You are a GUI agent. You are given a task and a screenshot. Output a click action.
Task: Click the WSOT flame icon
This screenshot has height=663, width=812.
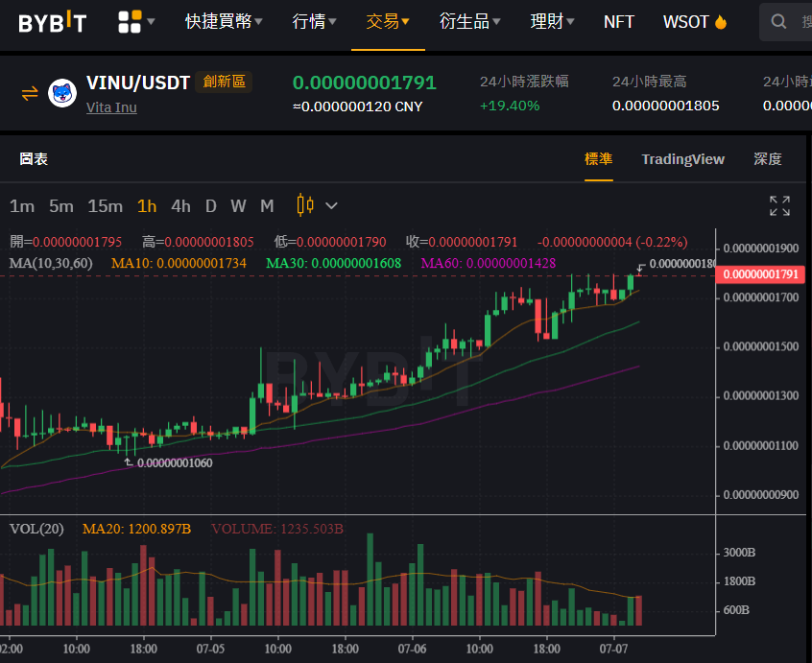pyautogui.click(x=721, y=22)
